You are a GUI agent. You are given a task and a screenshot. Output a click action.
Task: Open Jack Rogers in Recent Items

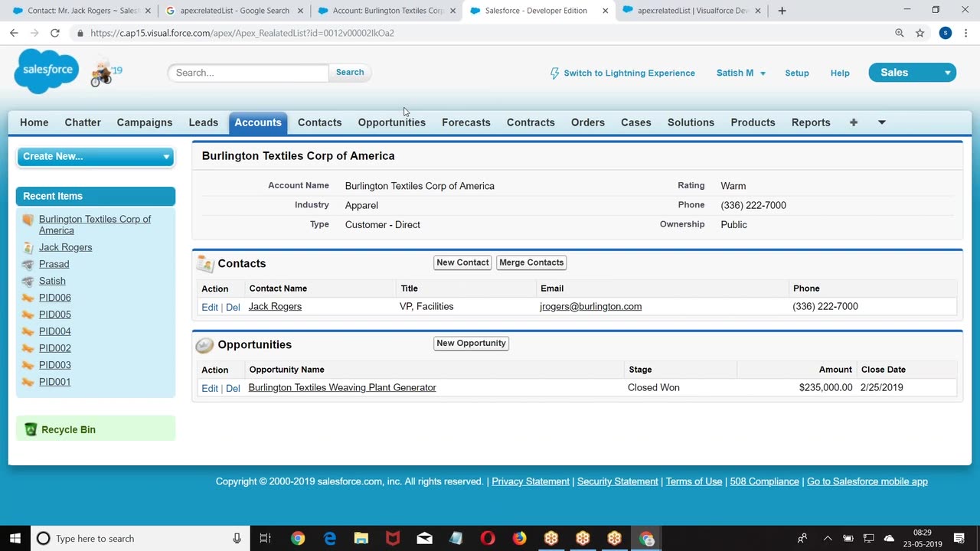pos(66,247)
